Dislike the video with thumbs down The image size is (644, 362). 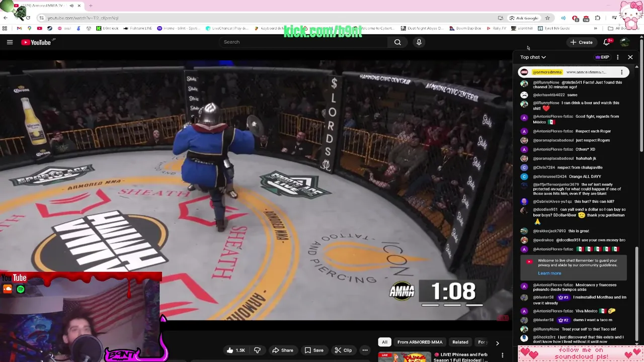(x=257, y=350)
